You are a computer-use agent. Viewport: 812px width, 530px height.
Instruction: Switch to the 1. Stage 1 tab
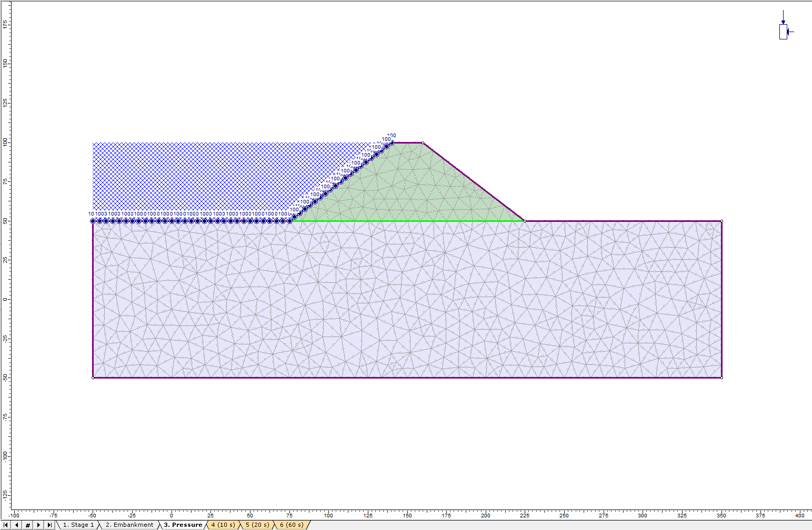(x=78, y=524)
